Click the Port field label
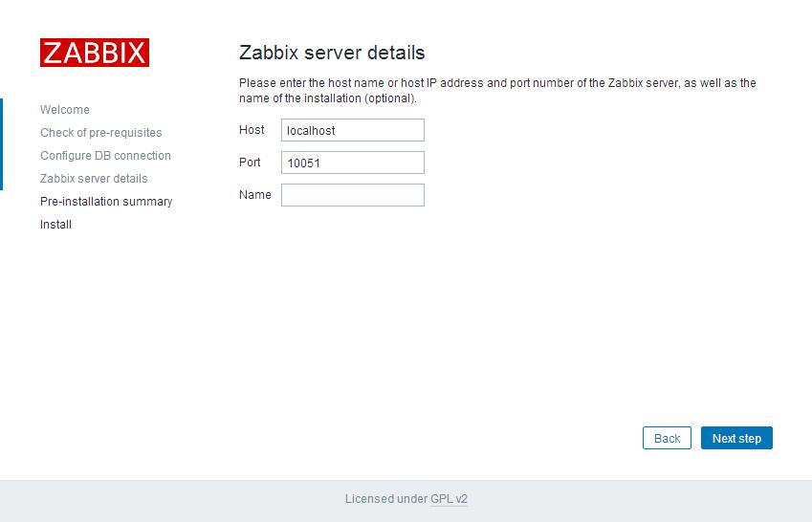This screenshot has width=812, height=522. point(250,162)
